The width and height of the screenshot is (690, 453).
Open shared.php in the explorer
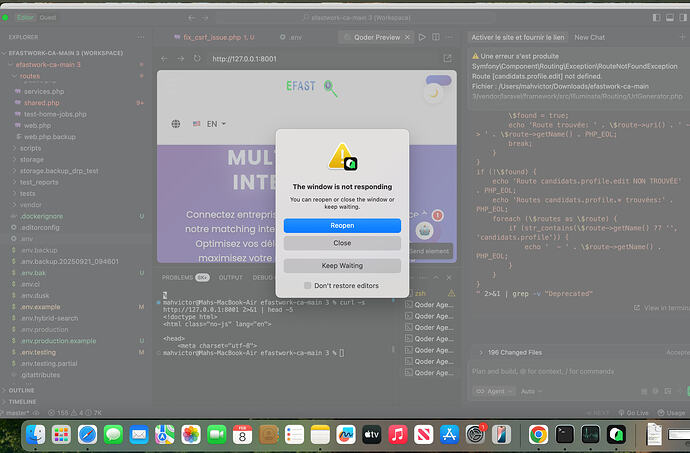coord(41,103)
